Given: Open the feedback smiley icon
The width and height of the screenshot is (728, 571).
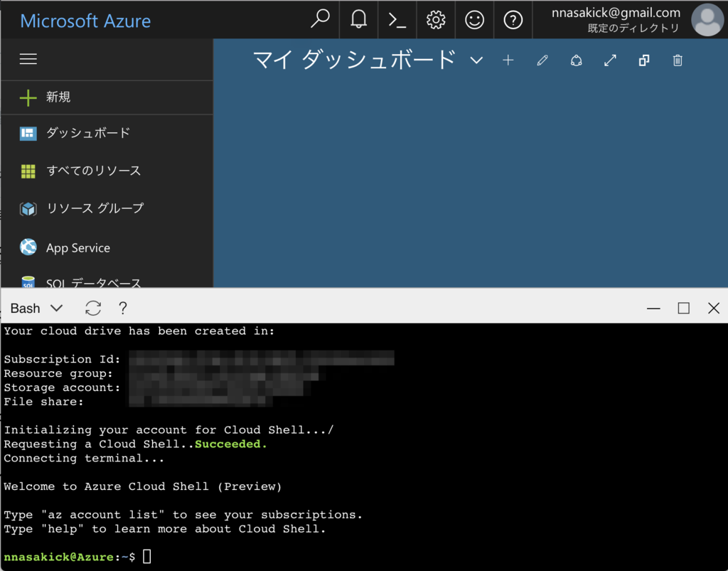Looking at the screenshot, I should click(x=474, y=20).
